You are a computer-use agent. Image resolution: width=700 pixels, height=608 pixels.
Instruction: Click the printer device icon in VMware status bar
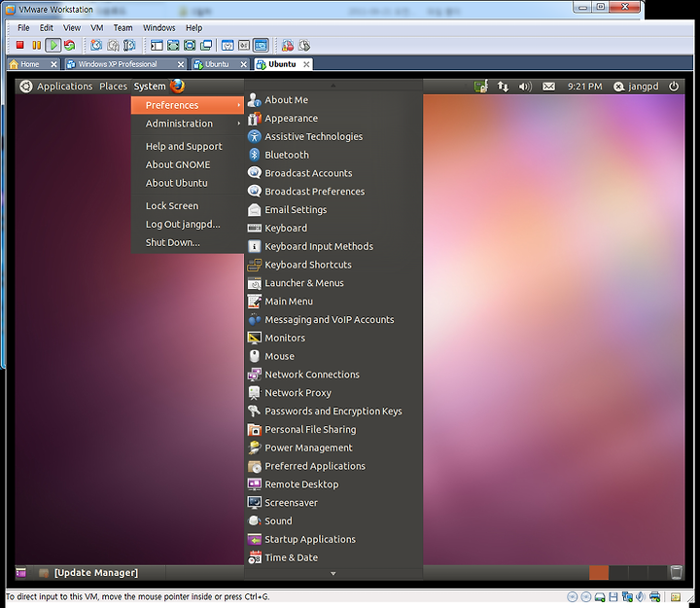655,597
